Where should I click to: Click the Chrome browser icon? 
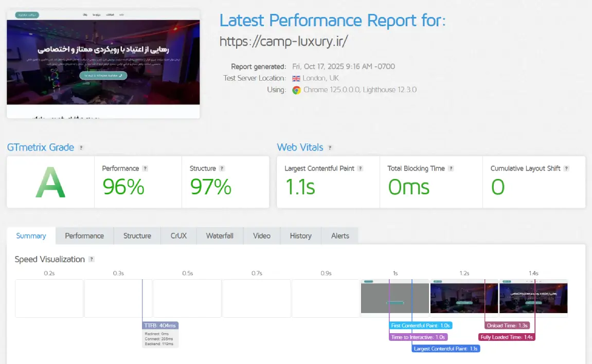click(x=296, y=90)
